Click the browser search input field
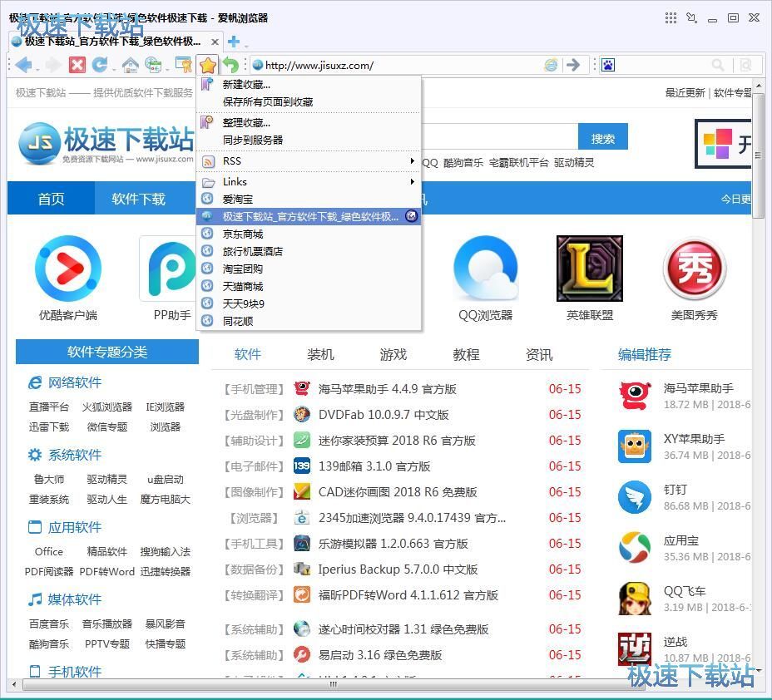The height and width of the screenshot is (700, 772). click(662, 65)
